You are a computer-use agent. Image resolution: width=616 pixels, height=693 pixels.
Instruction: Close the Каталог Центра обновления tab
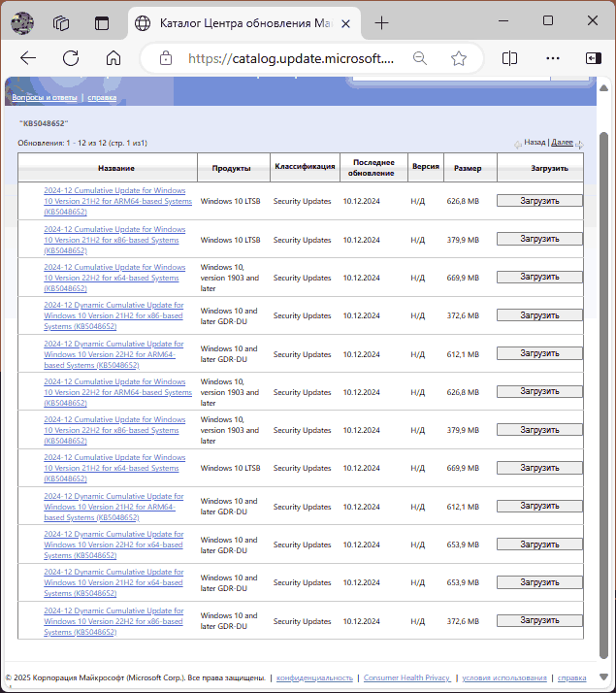345,24
